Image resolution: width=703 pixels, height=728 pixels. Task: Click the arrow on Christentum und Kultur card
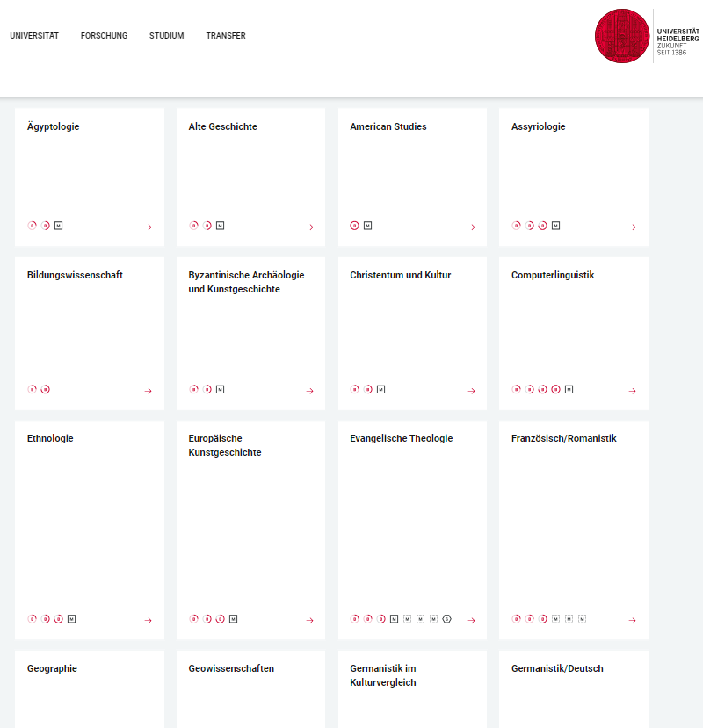point(471,391)
